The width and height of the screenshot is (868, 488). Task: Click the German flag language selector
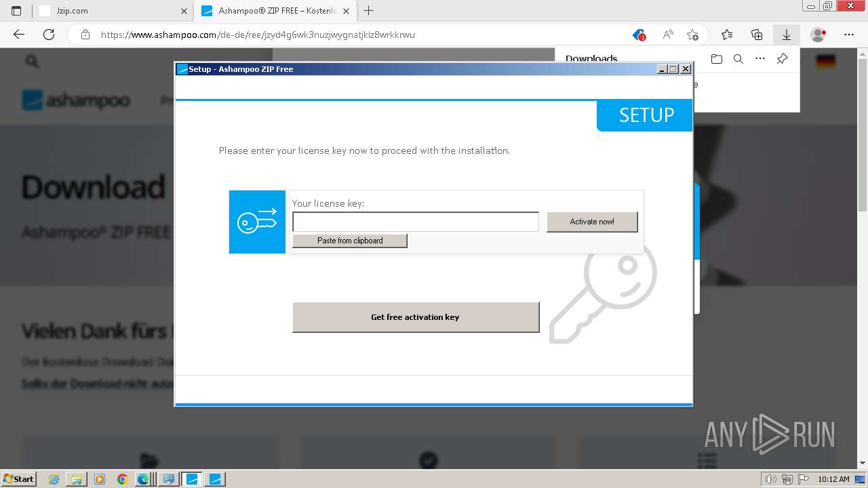click(825, 62)
